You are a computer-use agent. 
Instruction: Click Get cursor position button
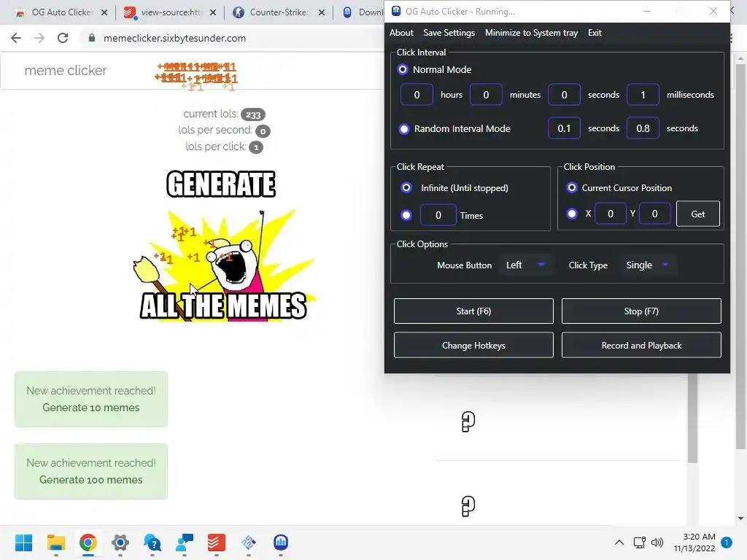pos(698,214)
